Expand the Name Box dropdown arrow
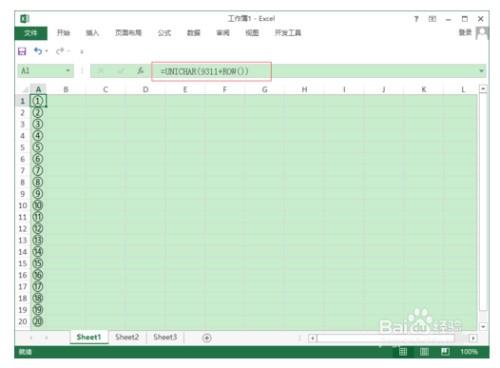This screenshot has height=368, width=500. [68, 71]
